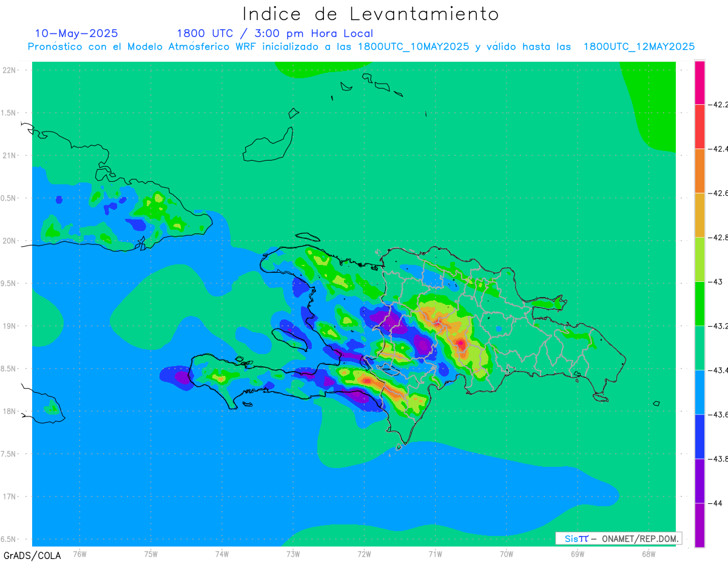
Task: Click the '17N' latitude label
Action: [10, 497]
